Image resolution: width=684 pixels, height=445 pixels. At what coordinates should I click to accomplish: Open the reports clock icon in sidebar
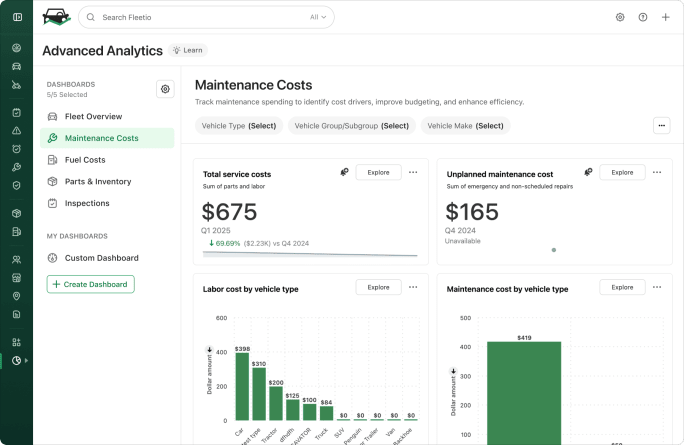click(x=17, y=360)
